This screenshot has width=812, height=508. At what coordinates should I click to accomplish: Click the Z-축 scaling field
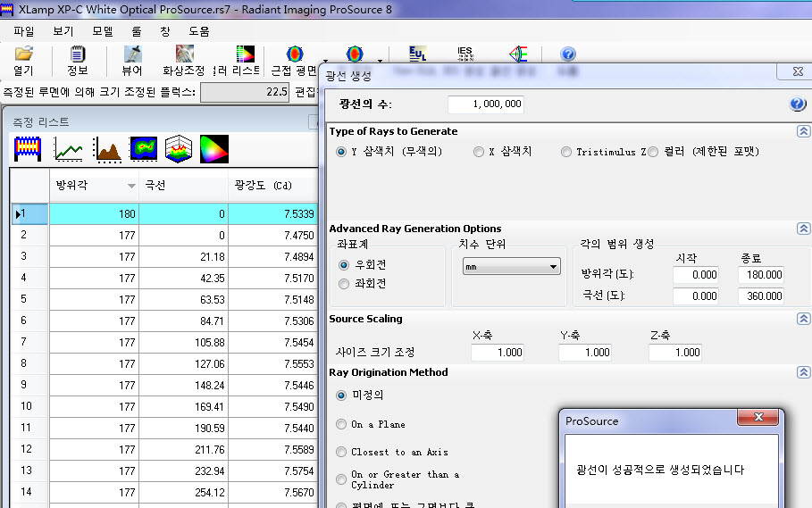[675, 353]
